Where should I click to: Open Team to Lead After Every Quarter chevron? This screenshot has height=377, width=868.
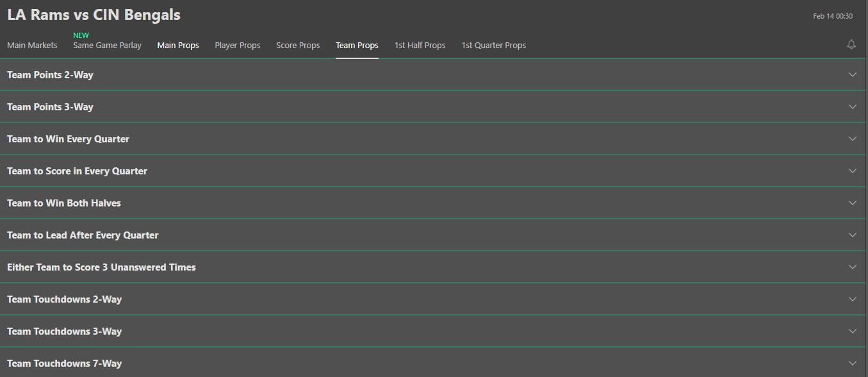point(853,235)
